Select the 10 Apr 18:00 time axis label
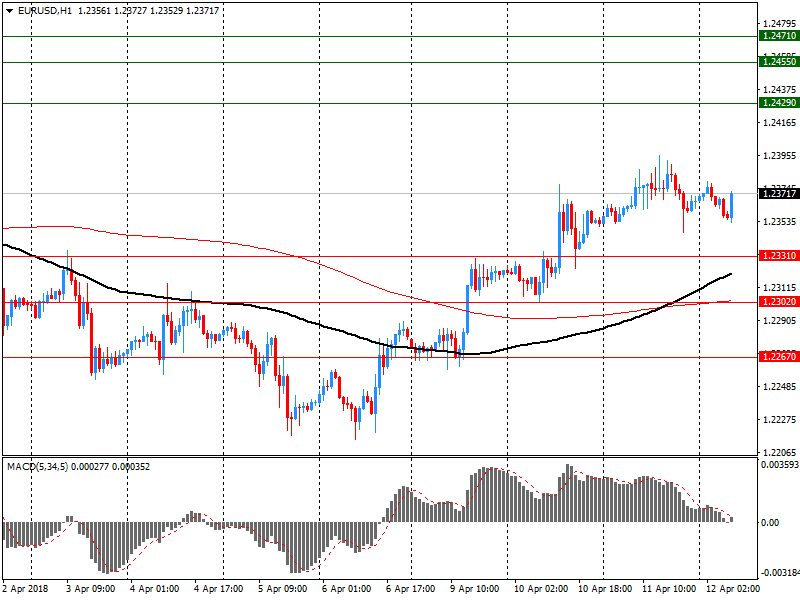Screen dimensions: 800x600 click(x=605, y=589)
